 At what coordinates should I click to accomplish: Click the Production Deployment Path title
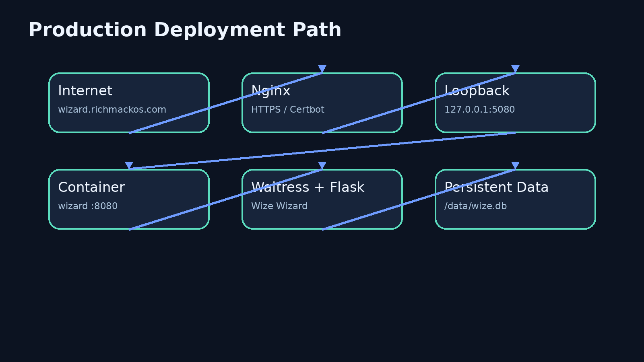pyautogui.click(x=185, y=31)
